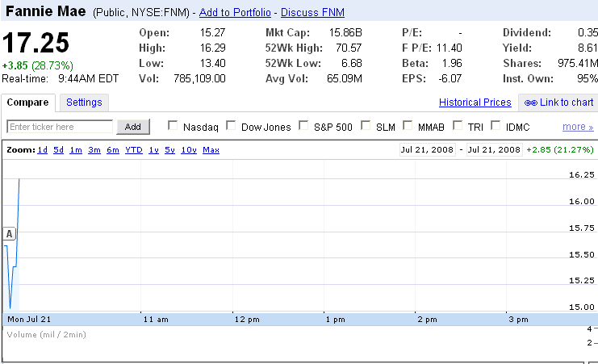Check the S&P 500 comparison box

304,126
